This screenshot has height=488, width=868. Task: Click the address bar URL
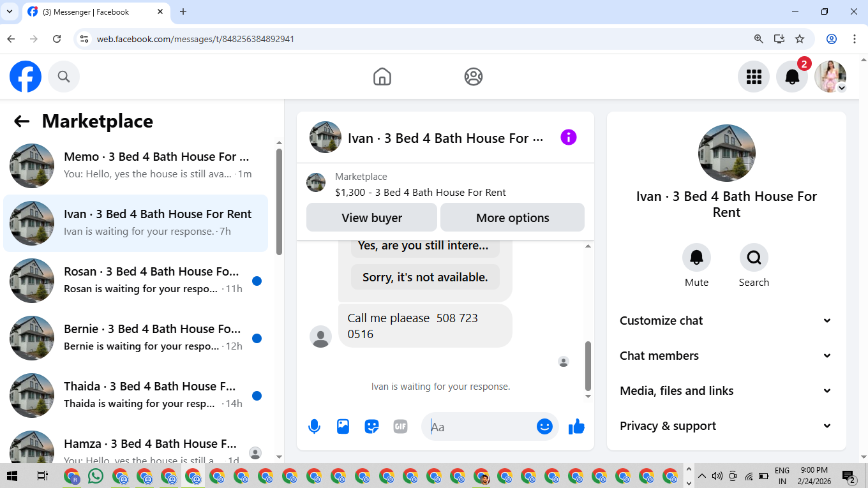196,39
